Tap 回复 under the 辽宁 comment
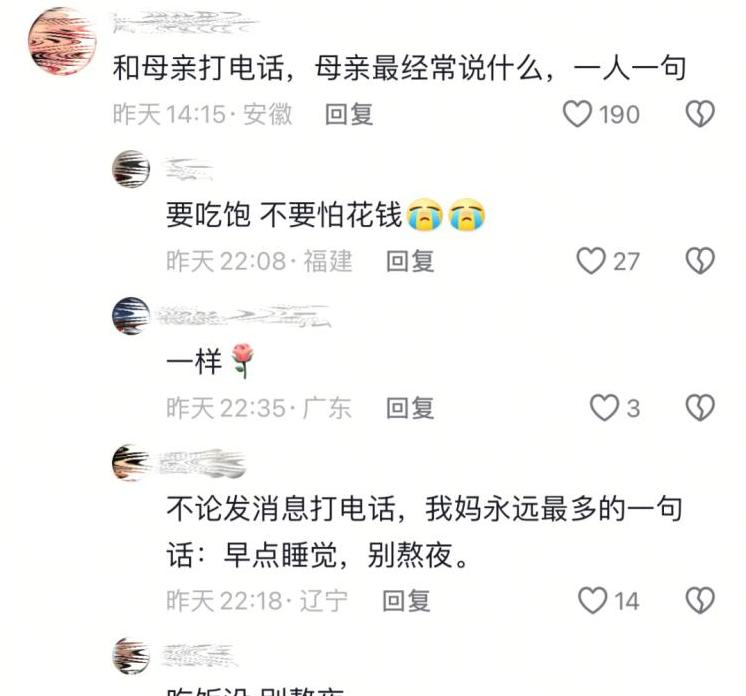Viewport: 746px width, 696px height. coord(406,601)
